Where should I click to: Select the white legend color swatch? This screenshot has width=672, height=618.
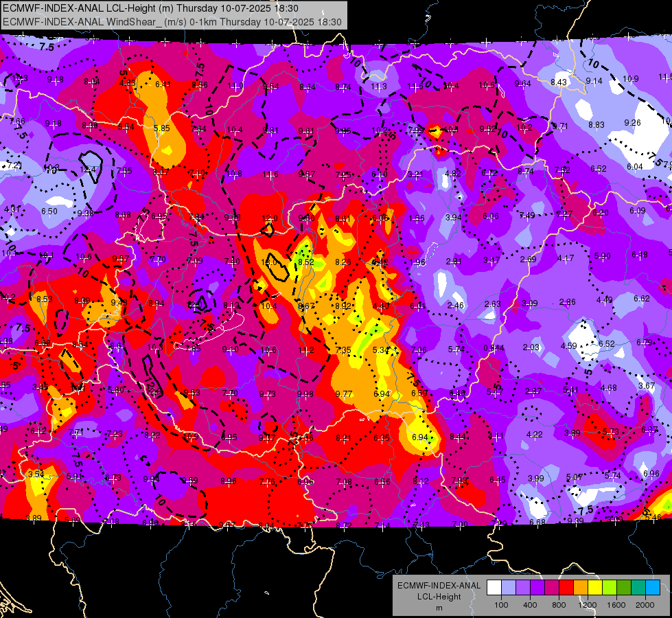pos(494,588)
